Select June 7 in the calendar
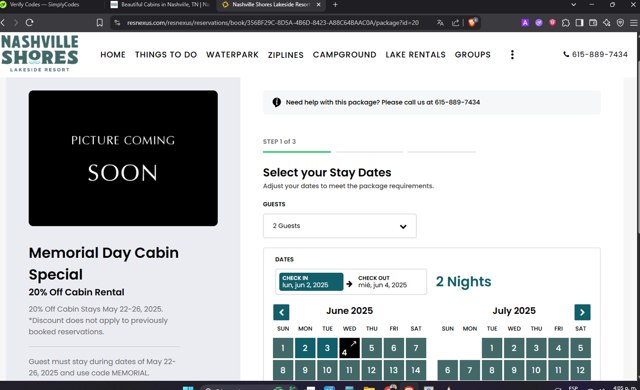This screenshot has height=390, width=640. (416, 348)
